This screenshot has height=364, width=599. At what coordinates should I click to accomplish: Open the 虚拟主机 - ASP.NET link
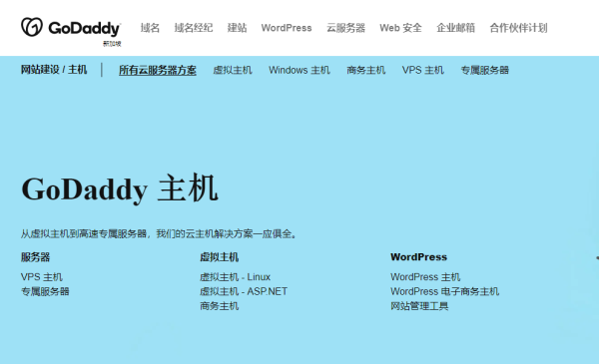tap(244, 291)
